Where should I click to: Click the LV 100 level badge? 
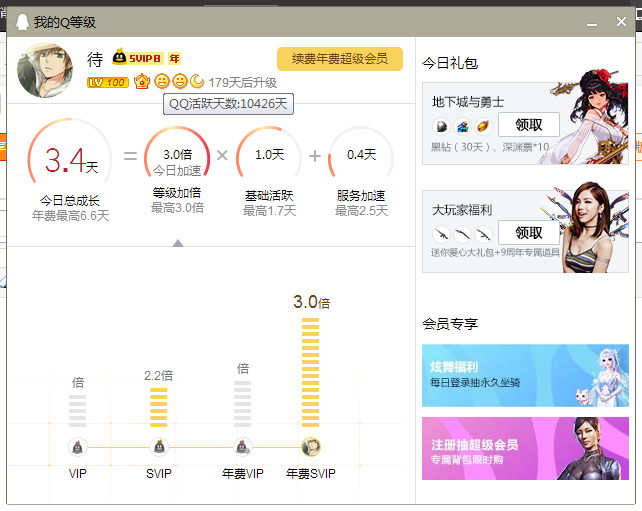tap(108, 82)
